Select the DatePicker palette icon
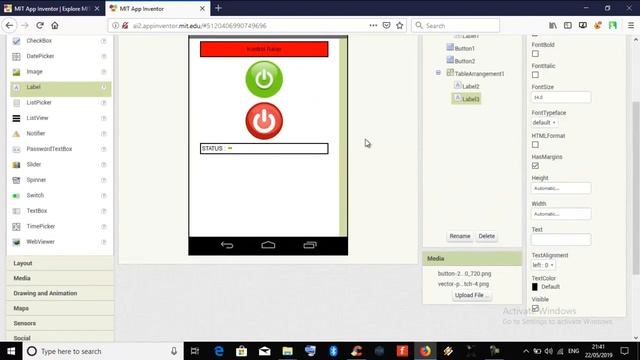This screenshot has height=360, width=640. (x=16, y=56)
